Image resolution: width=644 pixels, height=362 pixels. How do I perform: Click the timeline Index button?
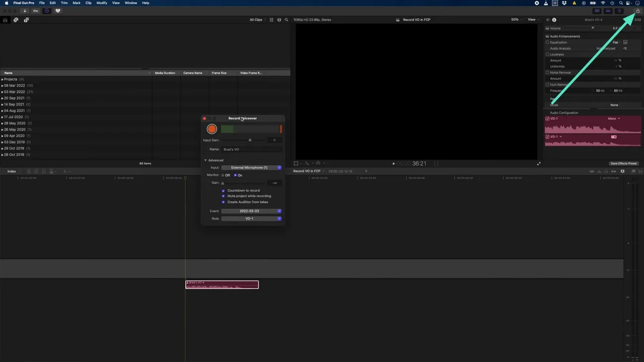pyautogui.click(x=11, y=171)
